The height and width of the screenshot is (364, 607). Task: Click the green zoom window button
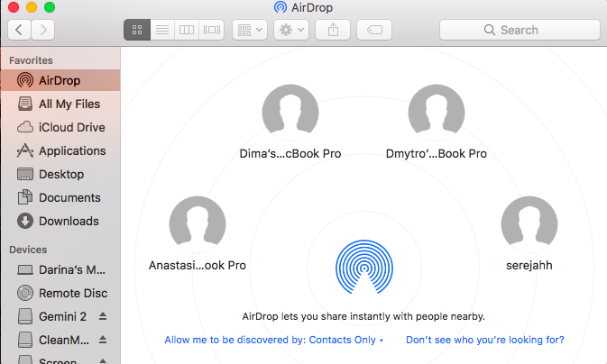tap(50, 7)
